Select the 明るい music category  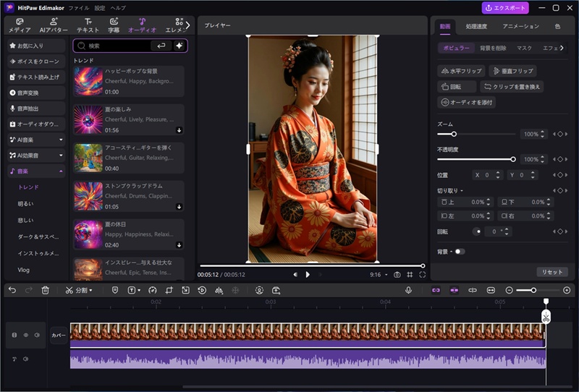(x=25, y=204)
